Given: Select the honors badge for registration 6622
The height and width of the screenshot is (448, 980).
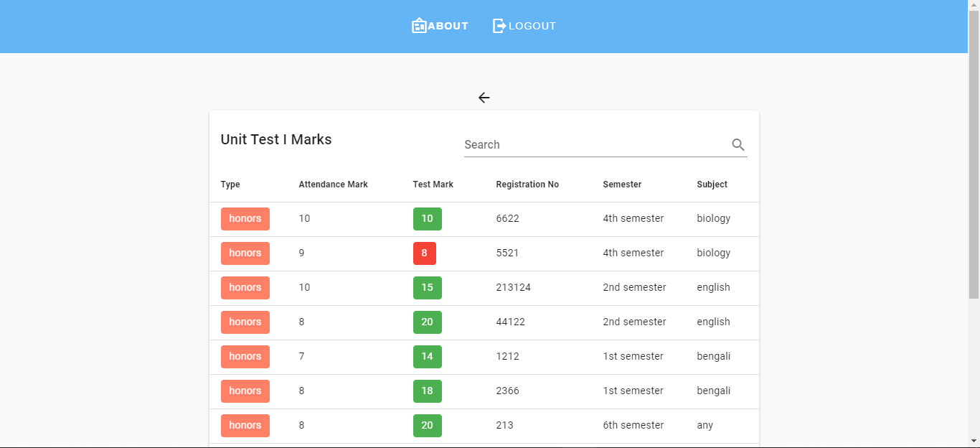Looking at the screenshot, I should point(245,218).
